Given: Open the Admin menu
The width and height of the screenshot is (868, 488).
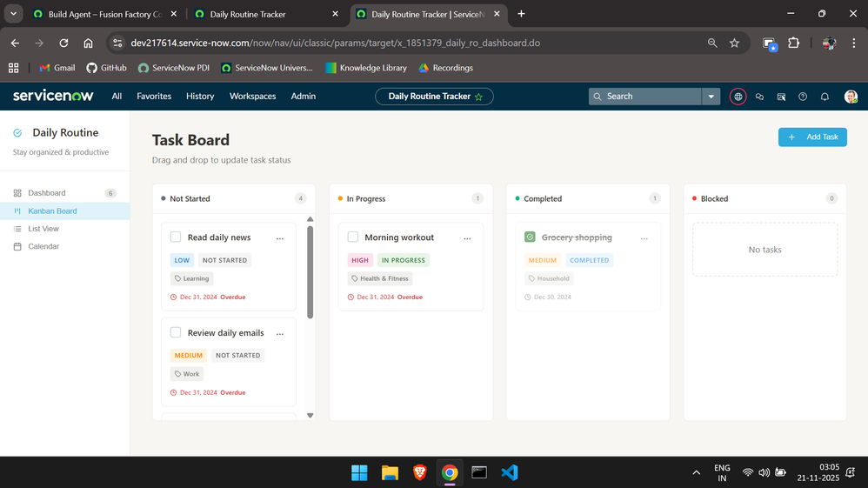Looking at the screenshot, I should click(304, 96).
